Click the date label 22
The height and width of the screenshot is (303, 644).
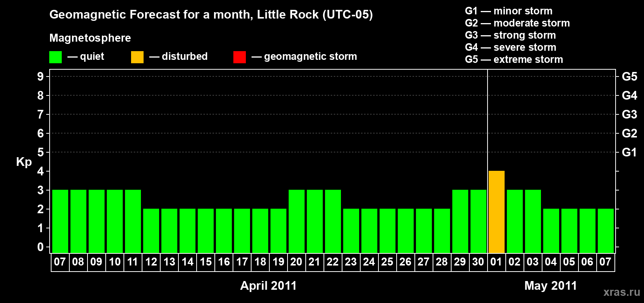pos(333,262)
